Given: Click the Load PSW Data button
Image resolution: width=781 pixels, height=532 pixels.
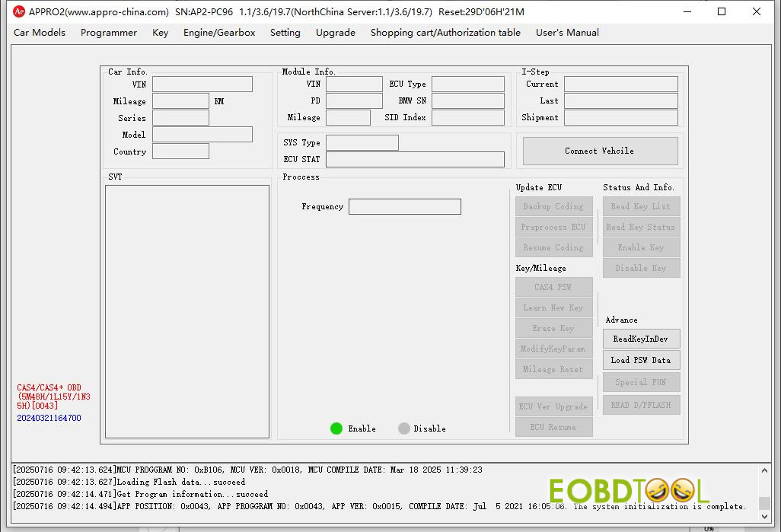Looking at the screenshot, I should point(641,361).
